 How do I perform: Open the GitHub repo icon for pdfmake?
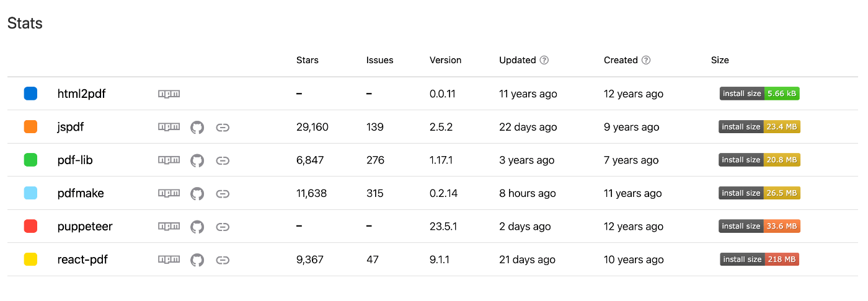(197, 193)
